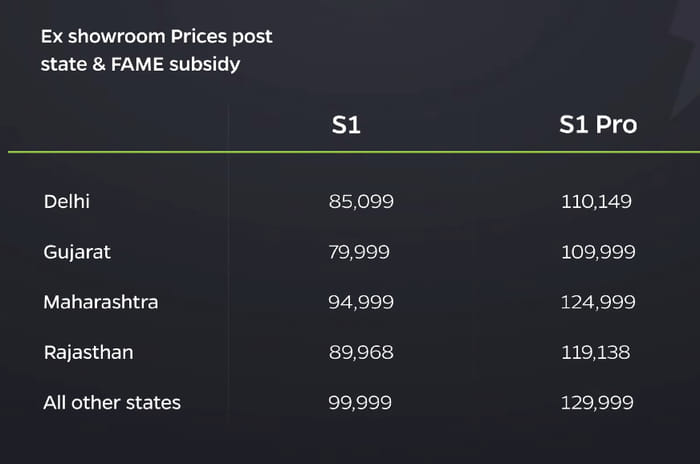Viewport: 700px width, 464px height.
Task: Click the Delhi S1 price 85,099
Action: coord(361,202)
